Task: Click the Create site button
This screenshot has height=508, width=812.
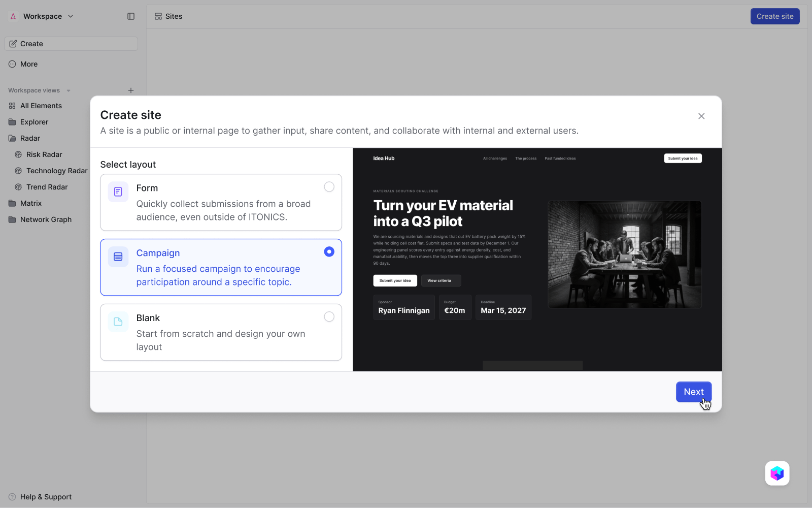Action: 775,16
